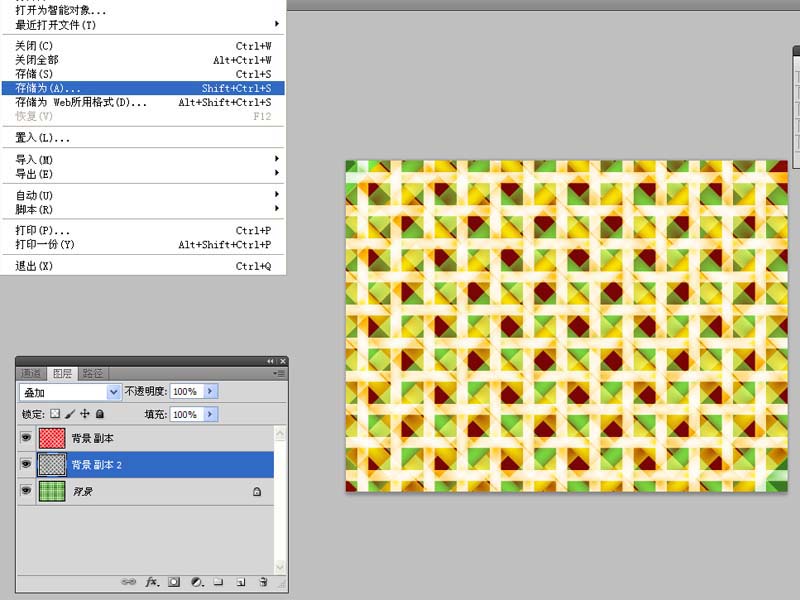800x600 pixels.
Task: Collapse the layers panel with double arrows
Action: click(270, 361)
